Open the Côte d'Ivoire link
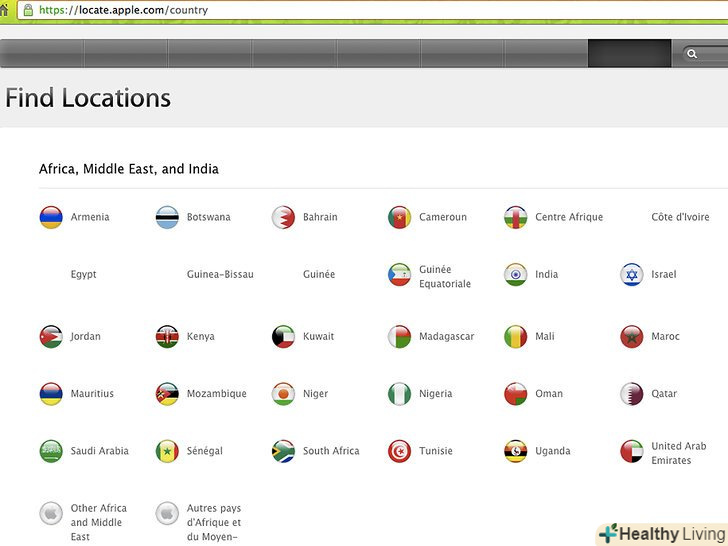The image size is (728, 546). coord(680,217)
